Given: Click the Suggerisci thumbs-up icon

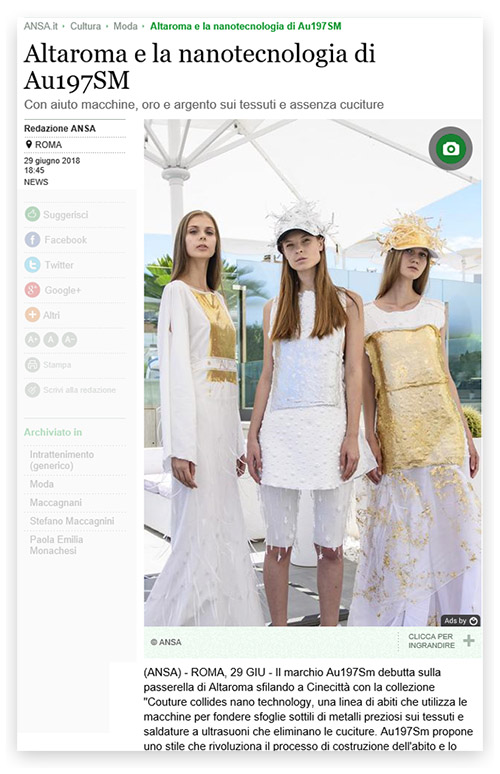Looking at the screenshot, I should (x=33, y=214).
